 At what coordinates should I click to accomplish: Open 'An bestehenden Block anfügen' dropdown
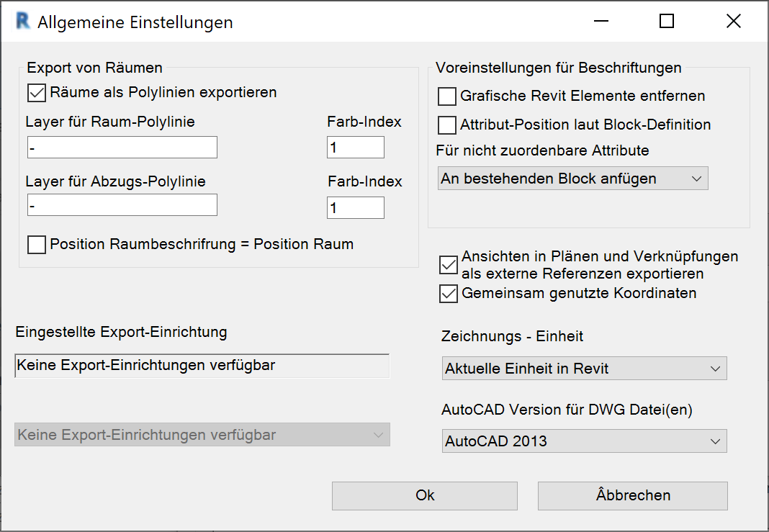tap(572, 179)
